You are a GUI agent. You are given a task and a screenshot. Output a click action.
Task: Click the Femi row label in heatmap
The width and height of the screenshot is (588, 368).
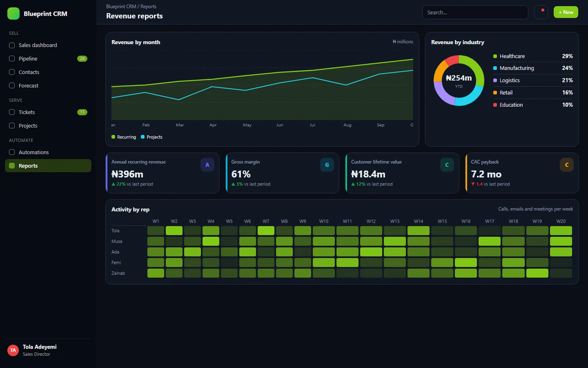click(x=116, y=262)
